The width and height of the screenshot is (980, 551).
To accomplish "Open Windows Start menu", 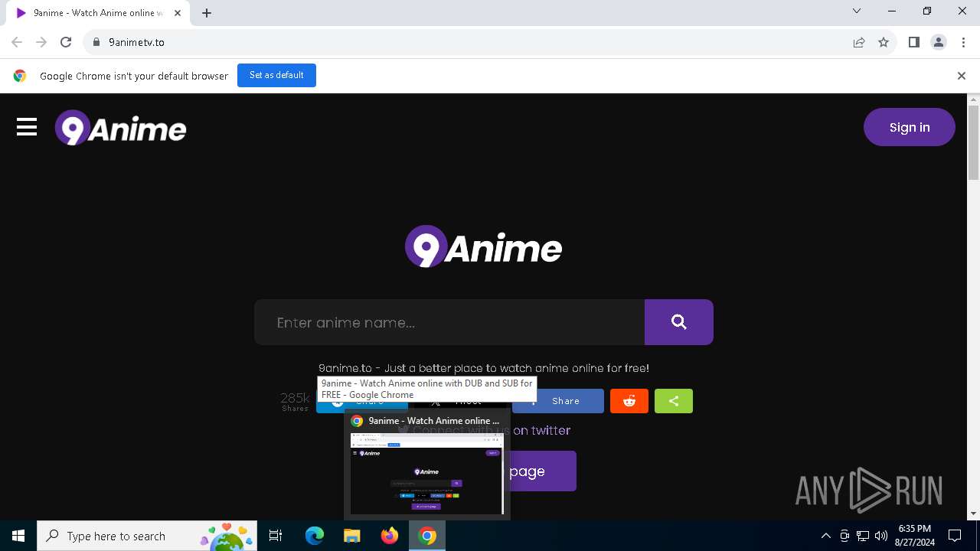I will [x=18, y=536].
